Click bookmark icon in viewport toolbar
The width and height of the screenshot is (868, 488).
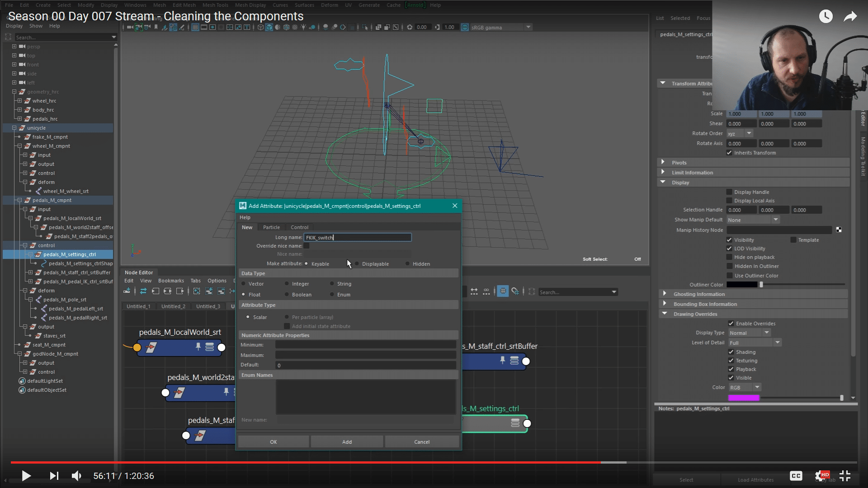[x=156, y=27]
